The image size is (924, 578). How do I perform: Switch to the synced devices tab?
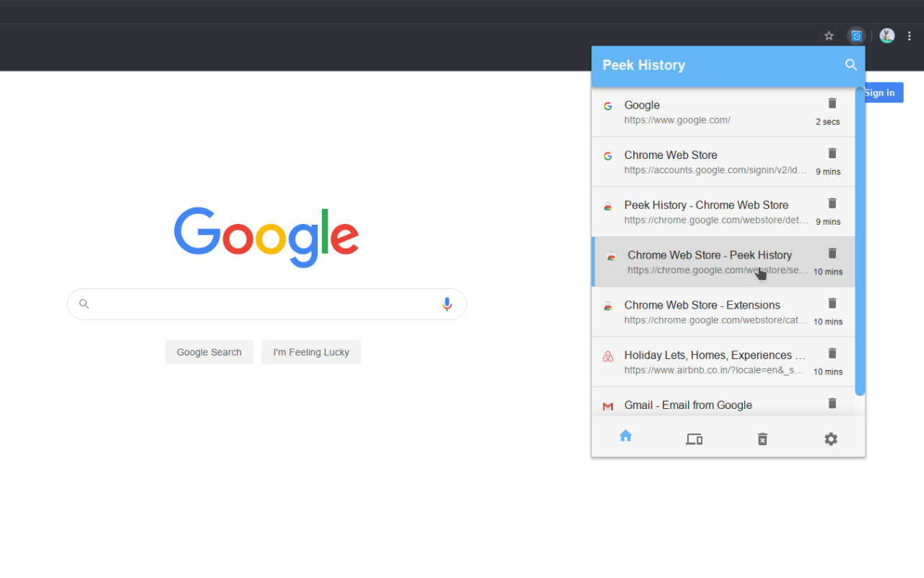point(694,439)
